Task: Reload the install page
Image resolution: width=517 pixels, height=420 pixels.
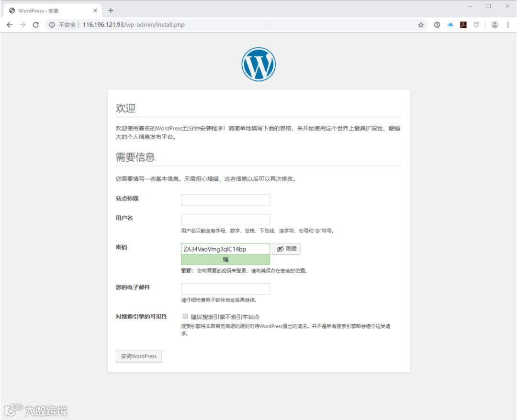Action: [x=35, y=25]
